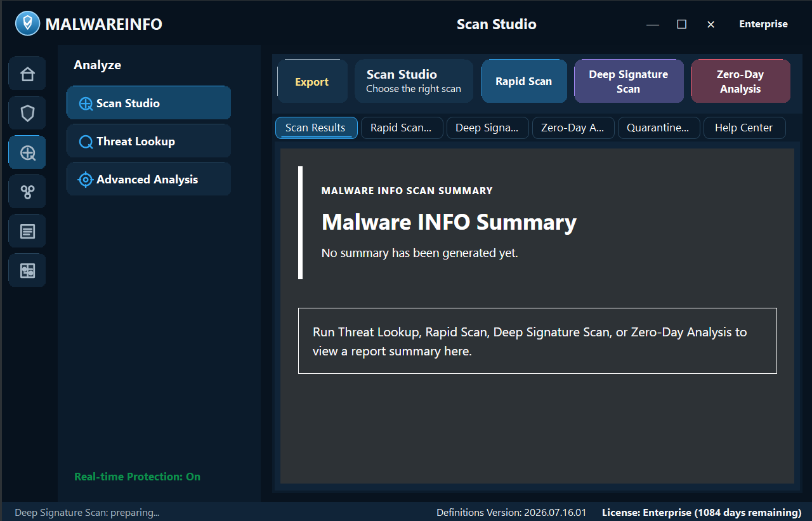Click the MALWAREINFO app title text
The height and width of the screenshot is (521, 812).
104,24
